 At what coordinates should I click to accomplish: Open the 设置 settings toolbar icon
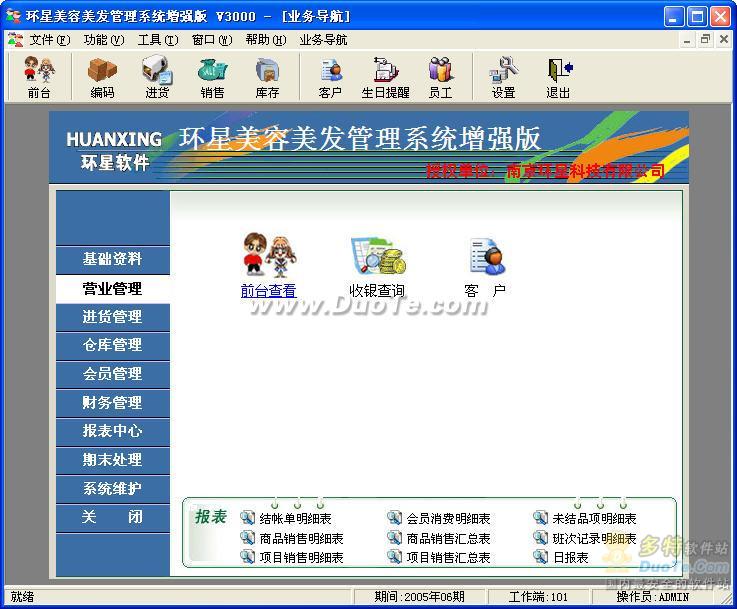pos(503,77)
